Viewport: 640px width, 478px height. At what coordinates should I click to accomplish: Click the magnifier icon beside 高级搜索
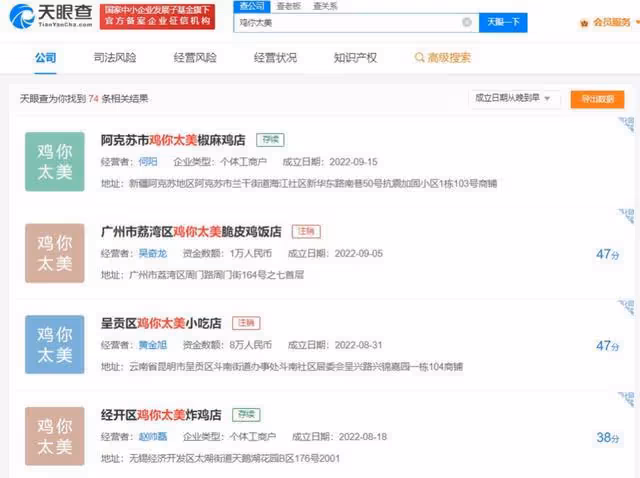419,58
